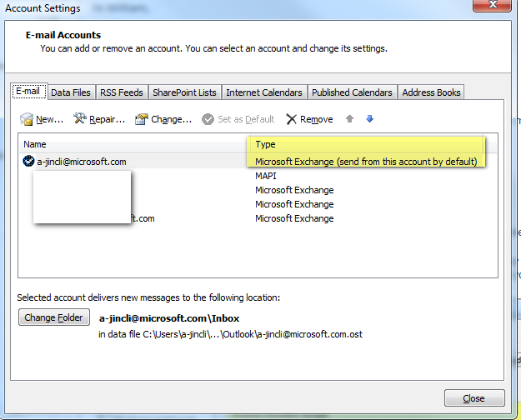This screenshot has height=420, width=521.
Task: Open the Data Files tab
Action: coord(71,92)
